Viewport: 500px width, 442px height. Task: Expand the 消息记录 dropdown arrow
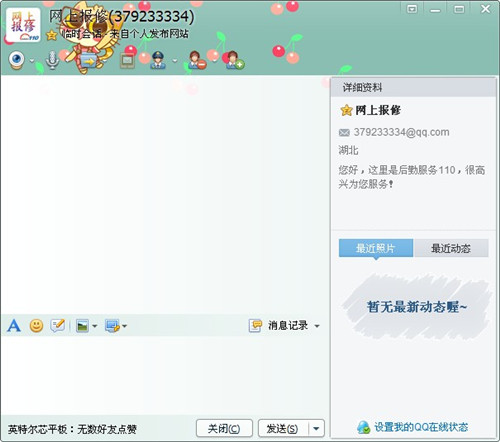click(317, 326)
